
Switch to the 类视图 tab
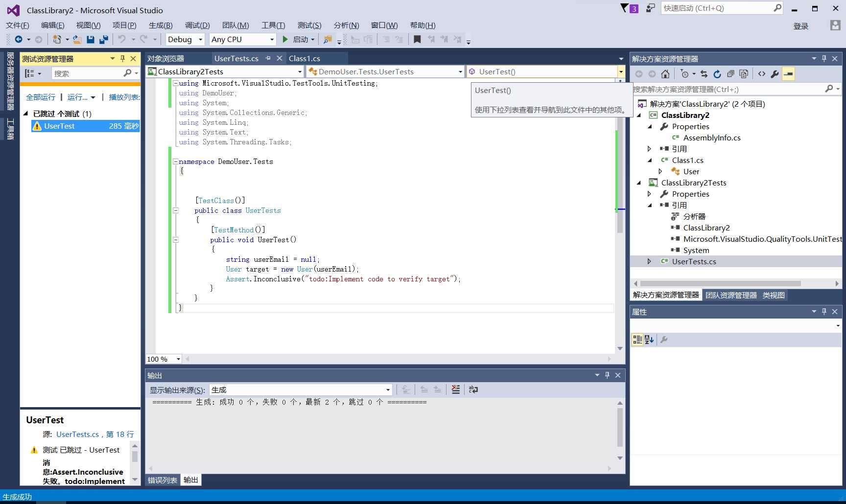tap(774, 295)
